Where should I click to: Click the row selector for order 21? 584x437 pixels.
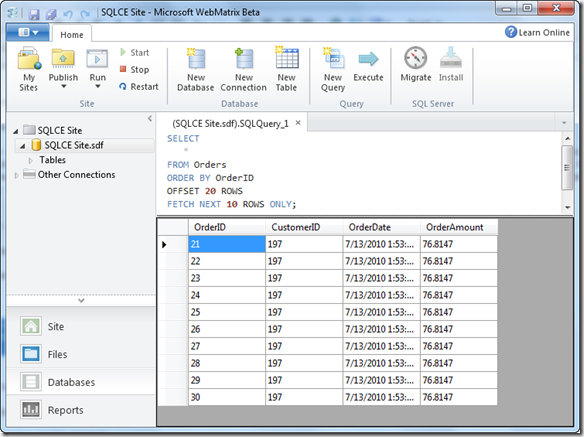click(172, 244)
